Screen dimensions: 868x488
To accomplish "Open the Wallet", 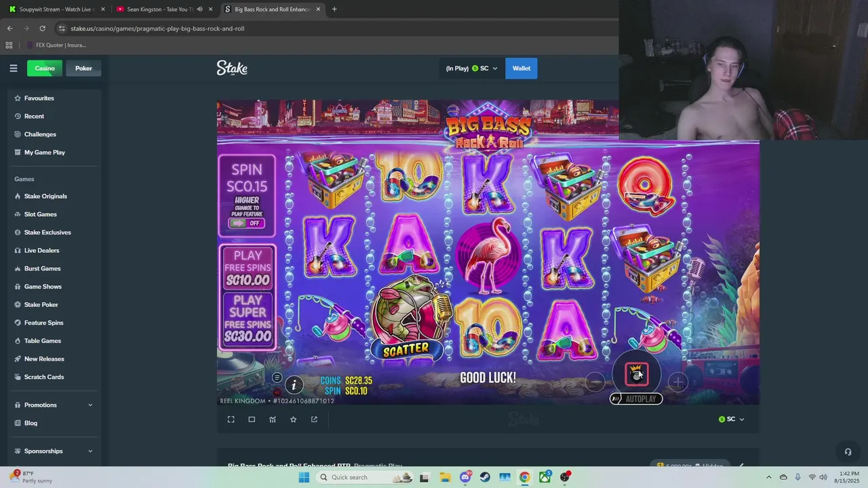I will click(521, 68).
